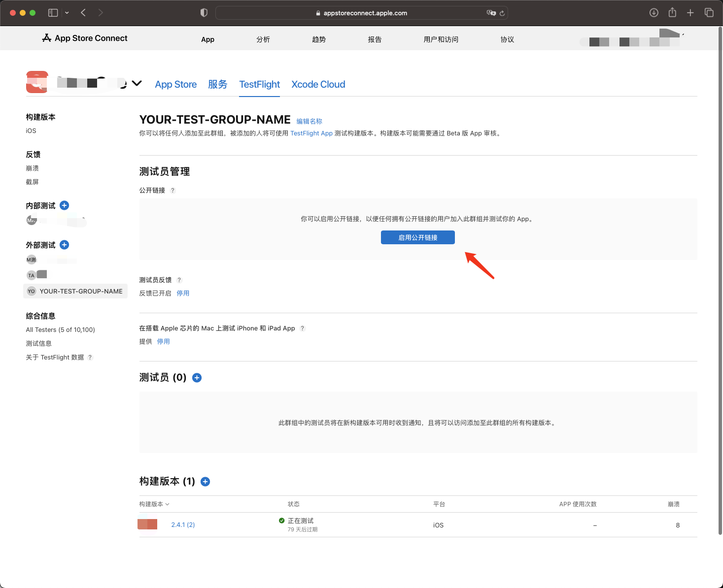Disable Mac Apple silicon testing 停用
This screenshot has width=723, height=588.
163,342
